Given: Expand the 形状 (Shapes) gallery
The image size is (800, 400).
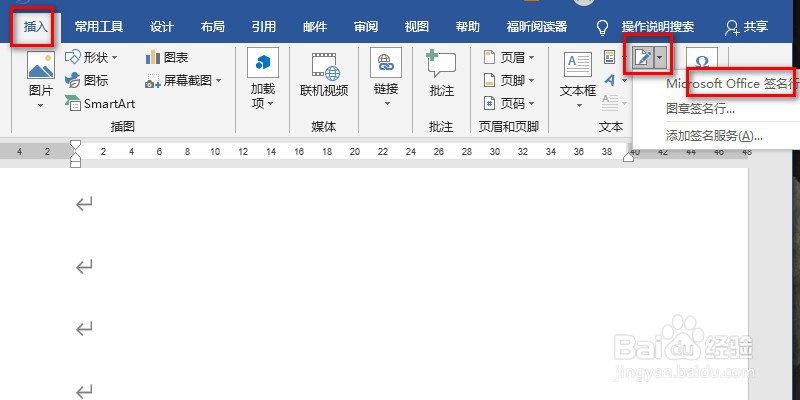Looking at the screenshot, I should [x=91, y=57].
